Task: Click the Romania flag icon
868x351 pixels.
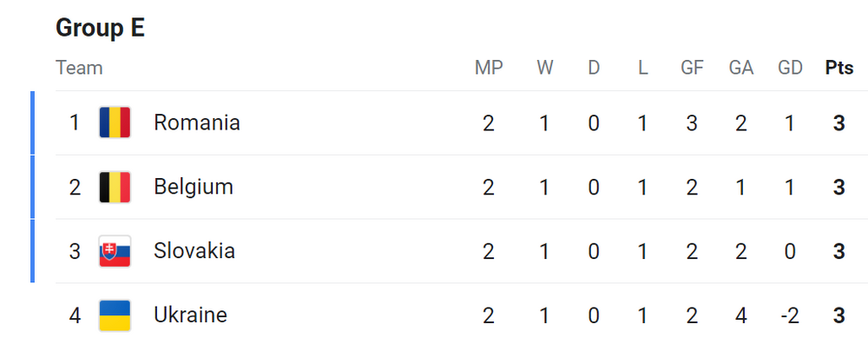Action: (115, 123)
